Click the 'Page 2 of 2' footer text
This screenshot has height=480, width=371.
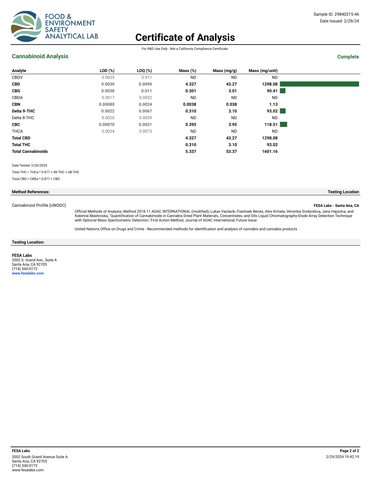(349, 451)
